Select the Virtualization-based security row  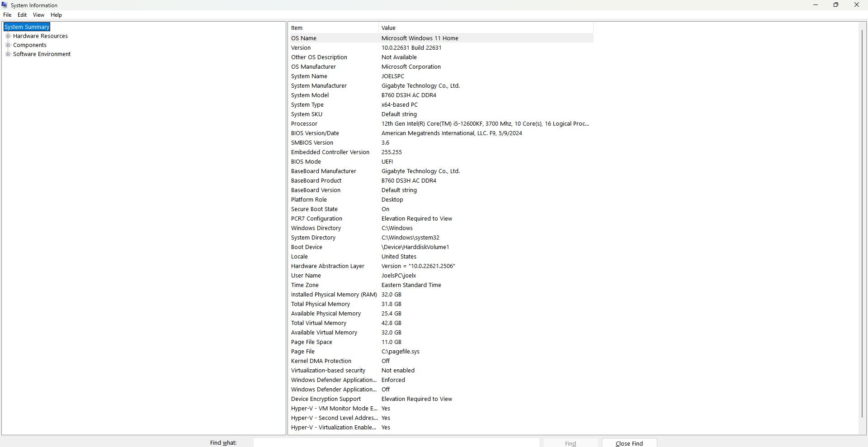(x=441, y=371)
